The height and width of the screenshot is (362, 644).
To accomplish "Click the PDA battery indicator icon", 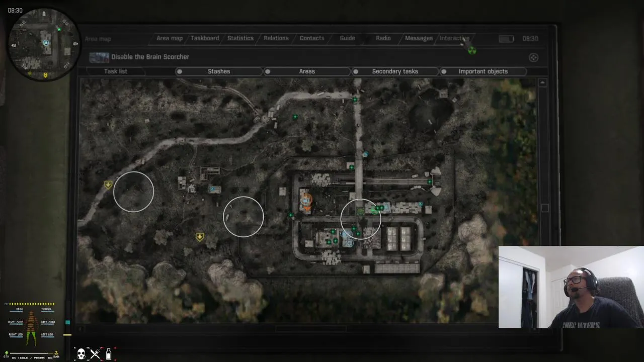I will click(506, 39).
